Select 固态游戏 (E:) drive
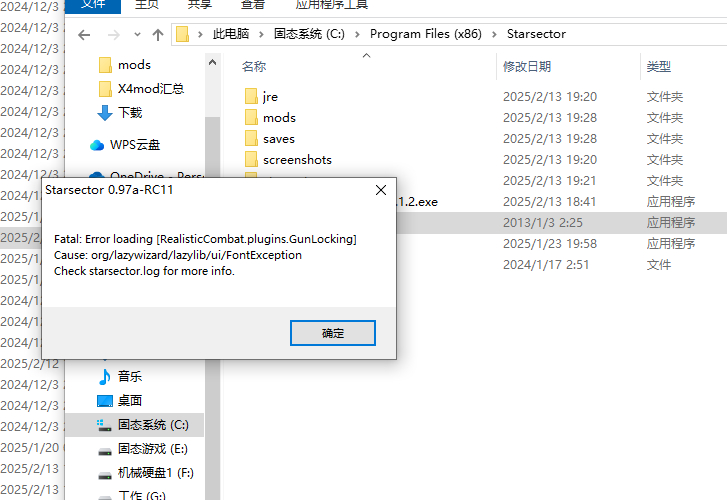727x500 pixels. pos(143,449)
